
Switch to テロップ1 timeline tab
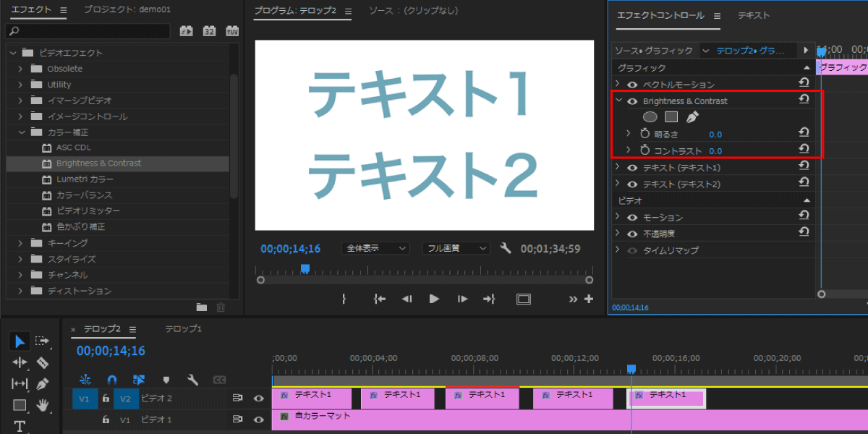pos(183,328)
